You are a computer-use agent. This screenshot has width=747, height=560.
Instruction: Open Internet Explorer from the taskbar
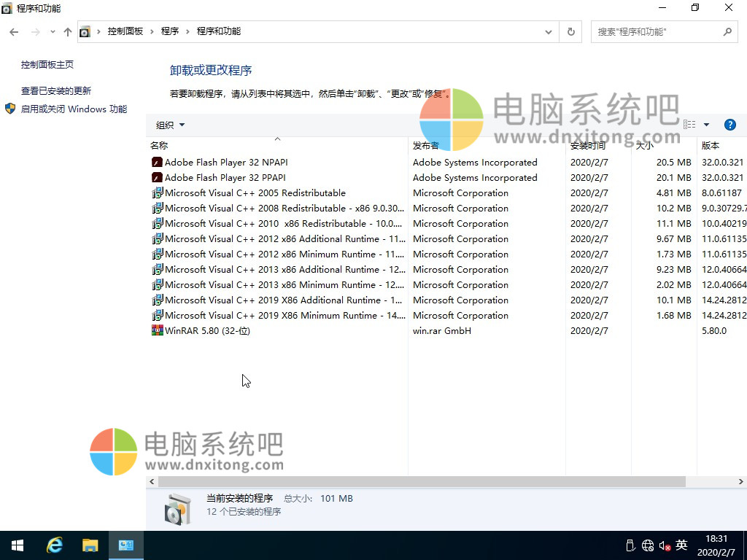[x=55, y=545]
